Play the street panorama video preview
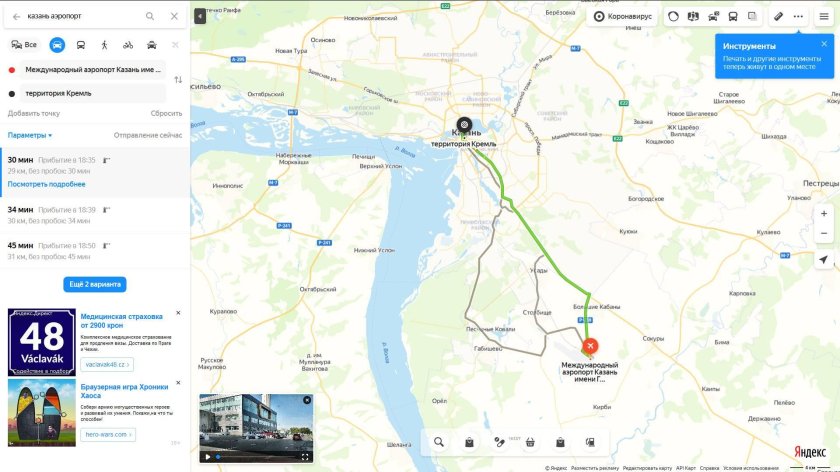This screenshot has height=472, width=840. tap(208, 457)
